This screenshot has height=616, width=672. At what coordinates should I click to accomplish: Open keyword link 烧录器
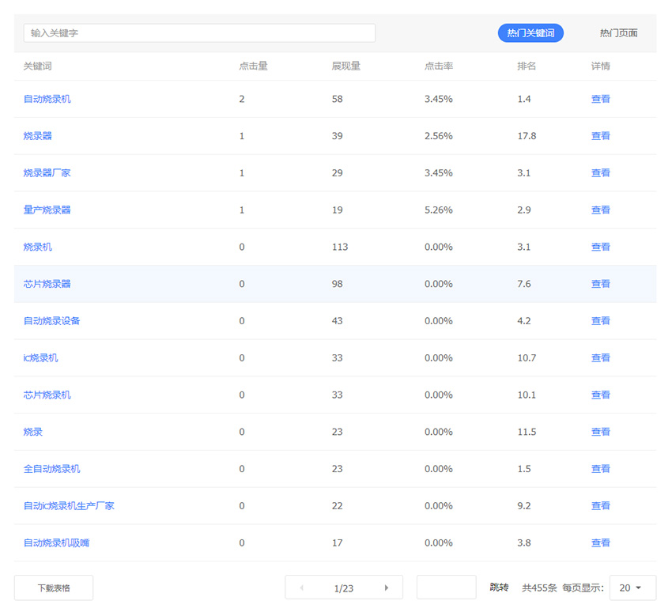38,136
